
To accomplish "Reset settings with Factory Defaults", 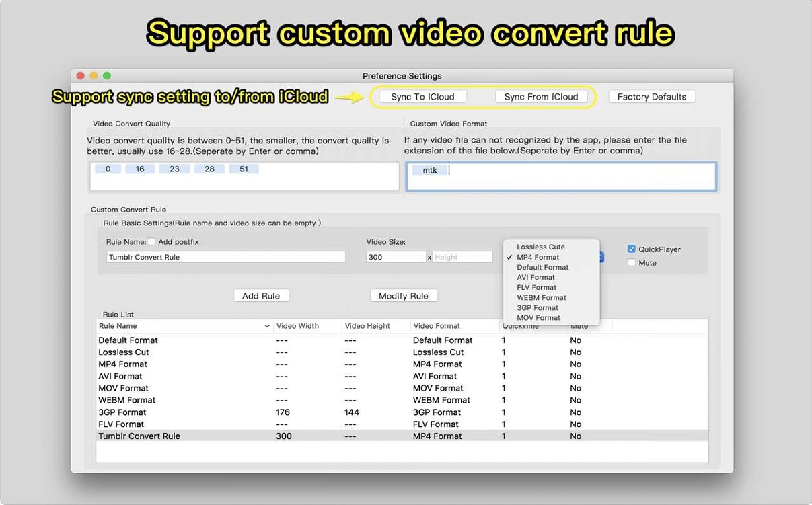I will [x=651, y=97].
